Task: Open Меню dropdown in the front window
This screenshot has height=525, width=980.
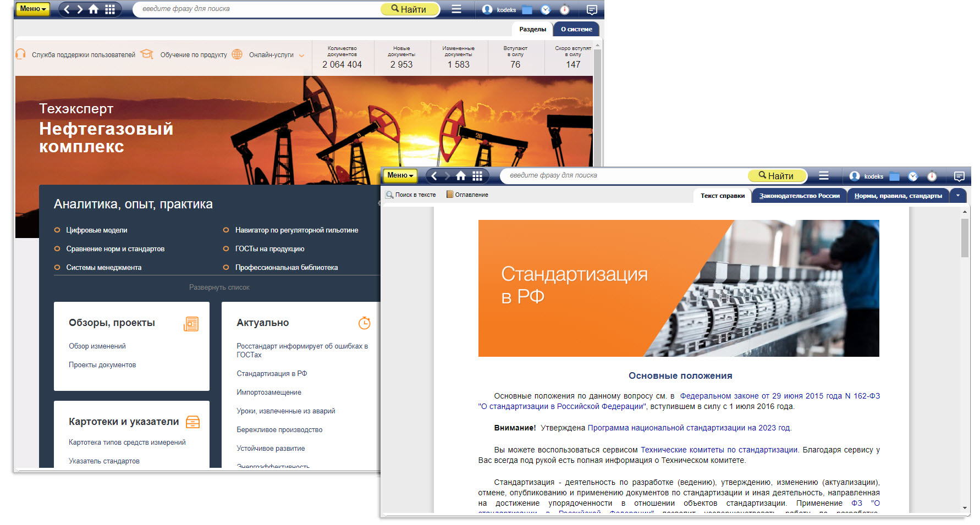Action: [x=400, y=175]
